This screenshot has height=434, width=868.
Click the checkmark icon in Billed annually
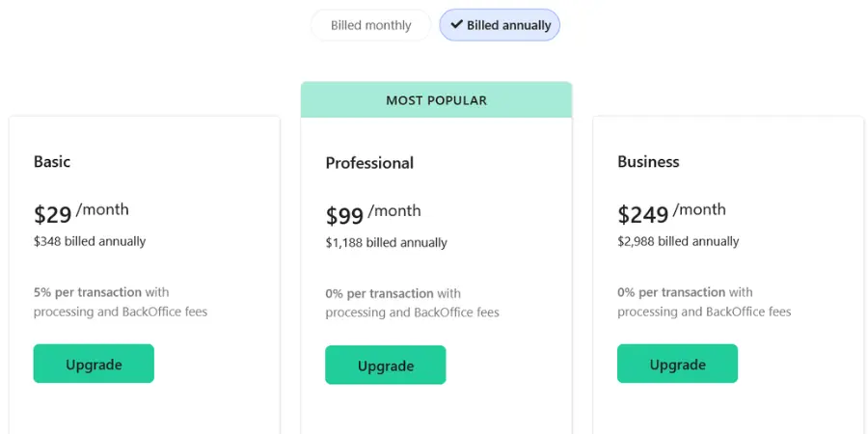[x=457, y=24]
